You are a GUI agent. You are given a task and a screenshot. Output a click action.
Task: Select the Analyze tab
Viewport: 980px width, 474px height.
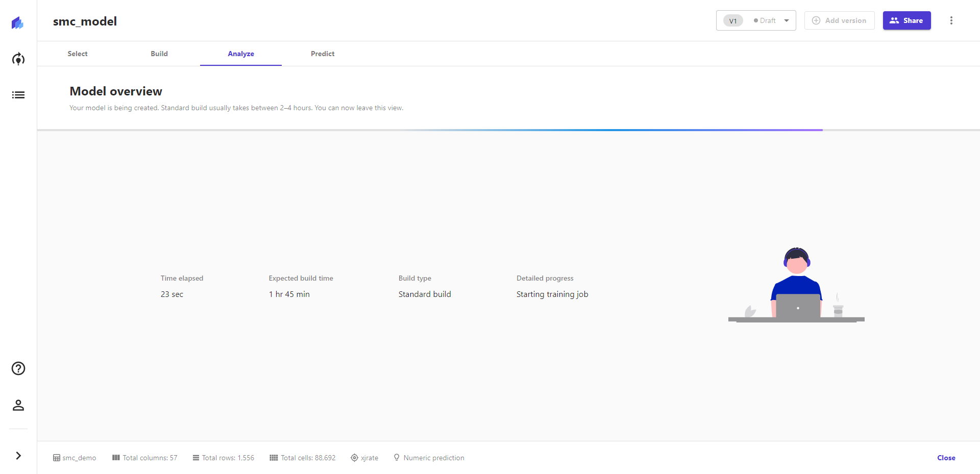(x=241, y=54)
